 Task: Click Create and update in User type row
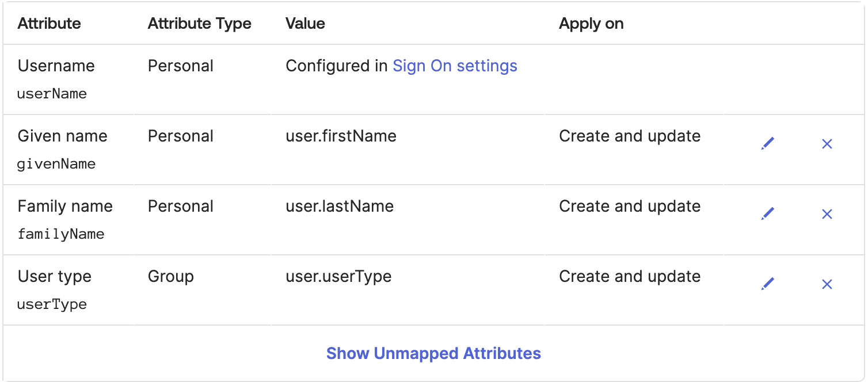[630, 277]
